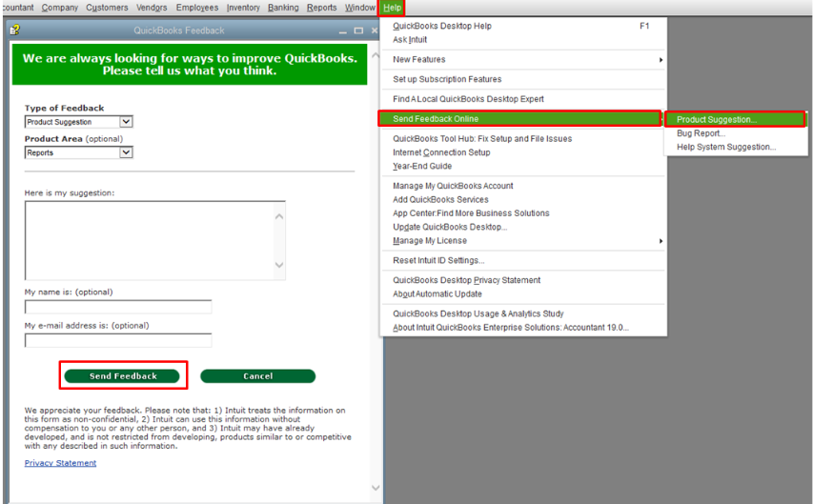Screen dimensions: 813x504
Task: Click the Send Feedback button
Action: 122,376
